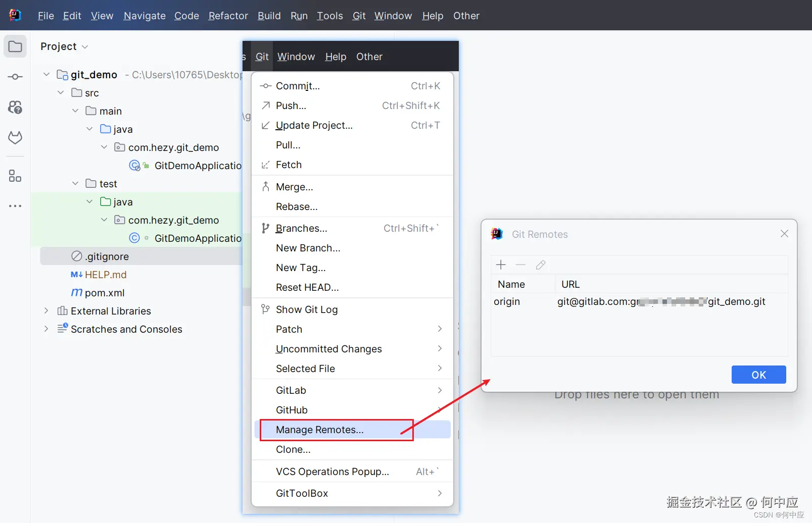The image size is (812, 523).
Task: Open the Project tool window folder icon
Action: coord(15,46)
